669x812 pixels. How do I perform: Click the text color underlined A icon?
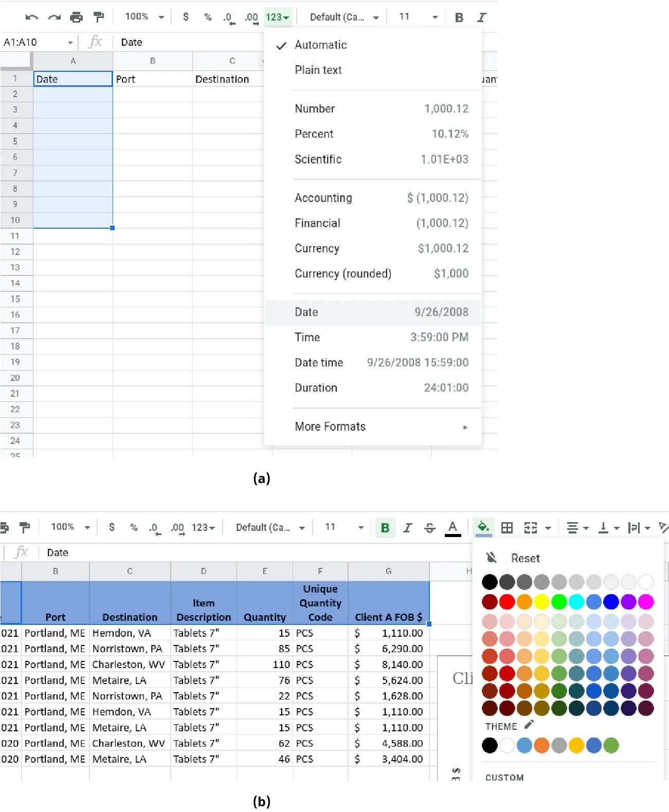(x=453, y=528)
